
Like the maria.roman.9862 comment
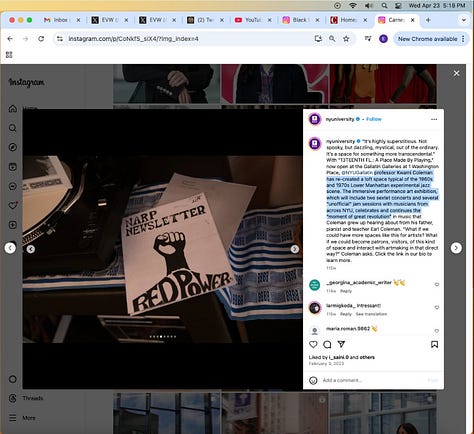(x=437, y=331)
